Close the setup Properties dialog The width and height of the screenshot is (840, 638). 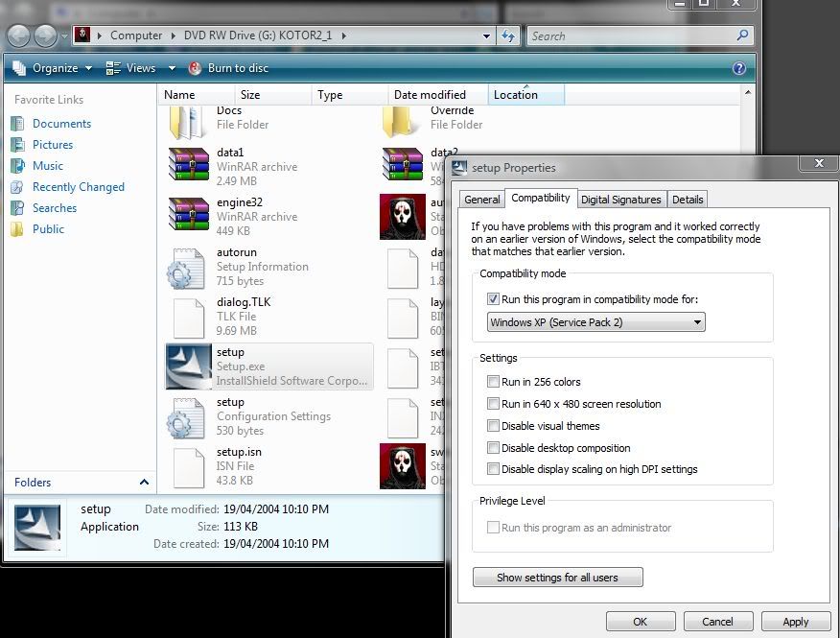pyautogui.click(x=819, y=163)
